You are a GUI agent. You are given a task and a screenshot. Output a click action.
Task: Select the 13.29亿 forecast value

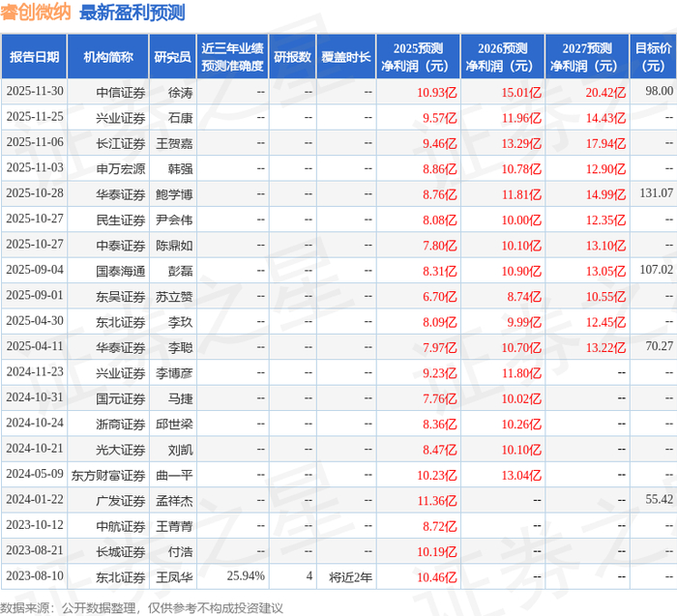point(521,143)
